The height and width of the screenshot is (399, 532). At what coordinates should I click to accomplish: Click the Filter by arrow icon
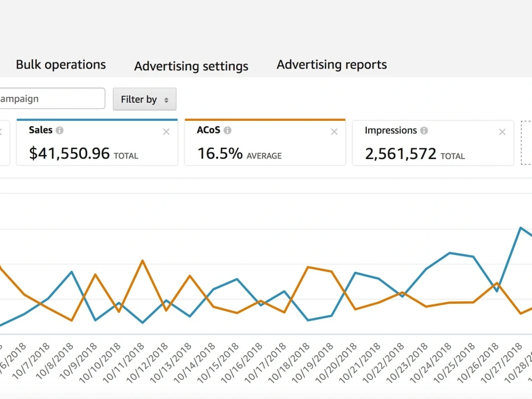click(166, 100)
